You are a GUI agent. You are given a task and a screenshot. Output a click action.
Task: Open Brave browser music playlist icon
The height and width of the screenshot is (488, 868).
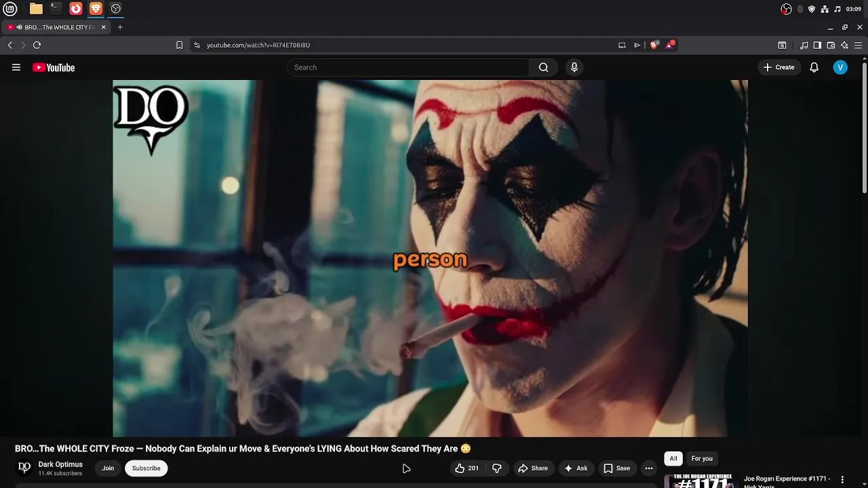[x=804, y=45]
